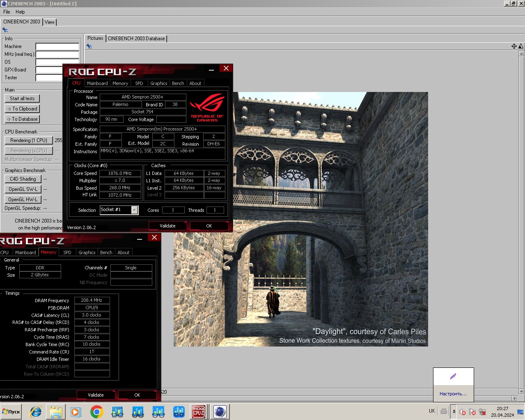Viewport: 525px width, 420px height.
Task: Close the lower ROG CPU-Z memory window
Action: point(154,238)
